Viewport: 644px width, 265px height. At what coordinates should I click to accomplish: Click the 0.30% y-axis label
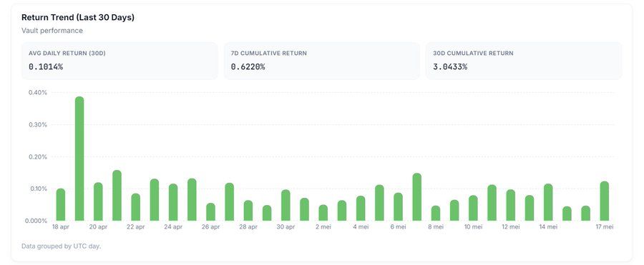coord(38,125)
